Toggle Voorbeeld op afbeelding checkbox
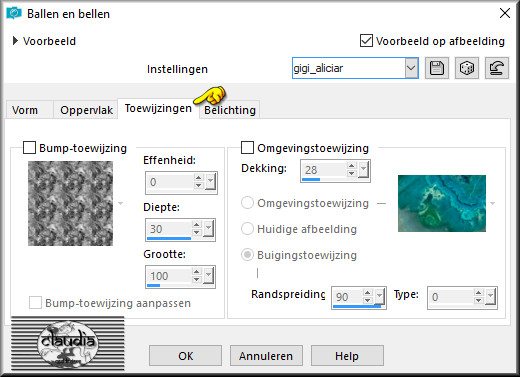 [x=366, y=41]
